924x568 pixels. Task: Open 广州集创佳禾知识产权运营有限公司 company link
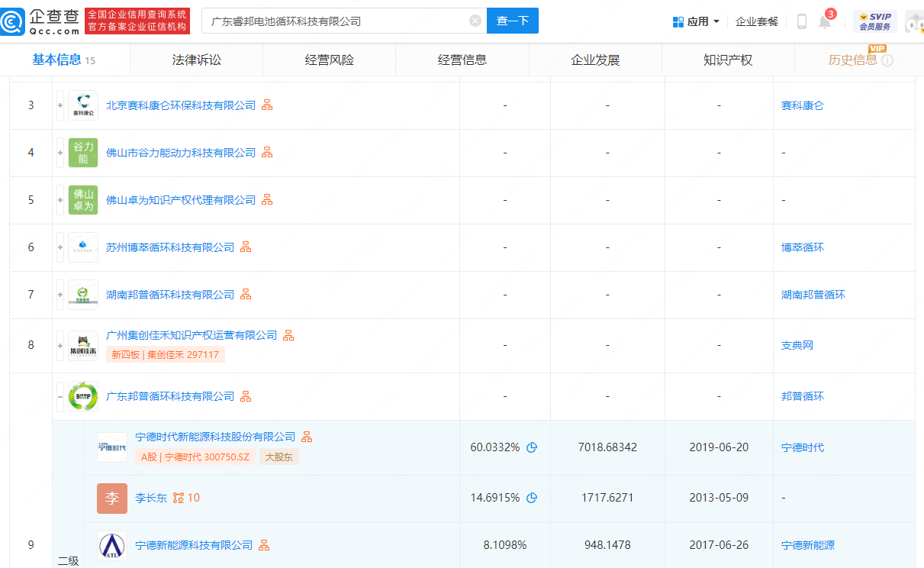click(192, 335)
